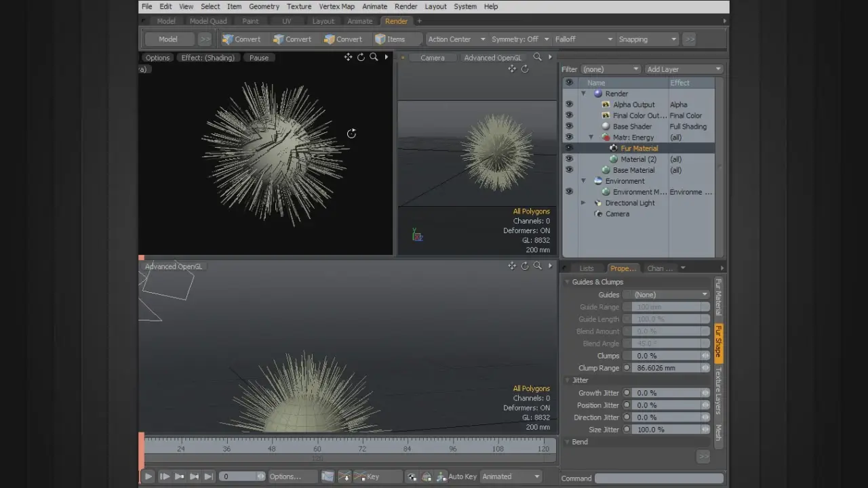Click the Camera item icon in the Shader Tree
868x488 pixels.
pyautogui.click(x=598, y=213)
